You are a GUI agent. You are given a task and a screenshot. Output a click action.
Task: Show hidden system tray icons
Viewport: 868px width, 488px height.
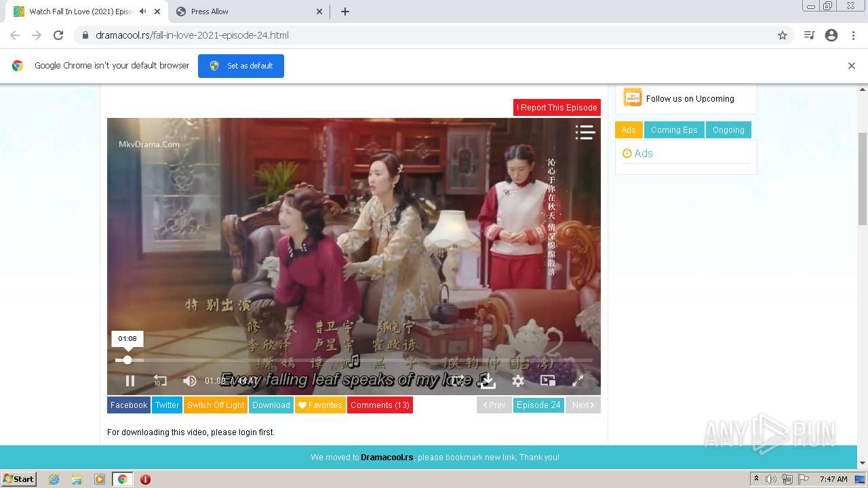[x=757, y=479]
